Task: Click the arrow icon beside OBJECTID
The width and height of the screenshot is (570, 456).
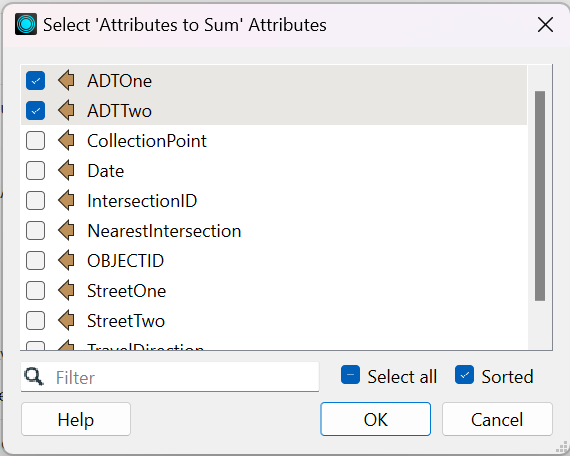Action: click(x=67, y=260)
